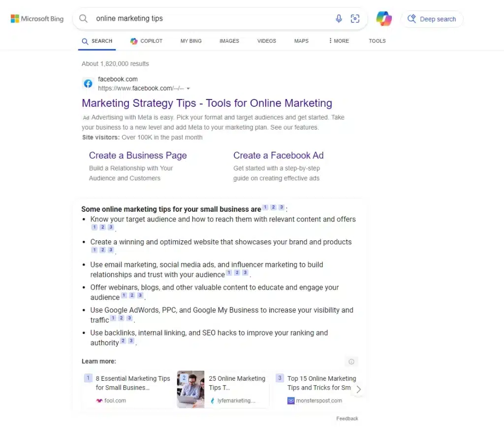The width and height of the screenshot is (504, 428).
Task: Click the info icon beside Learn more
Action: pos(351,362)
